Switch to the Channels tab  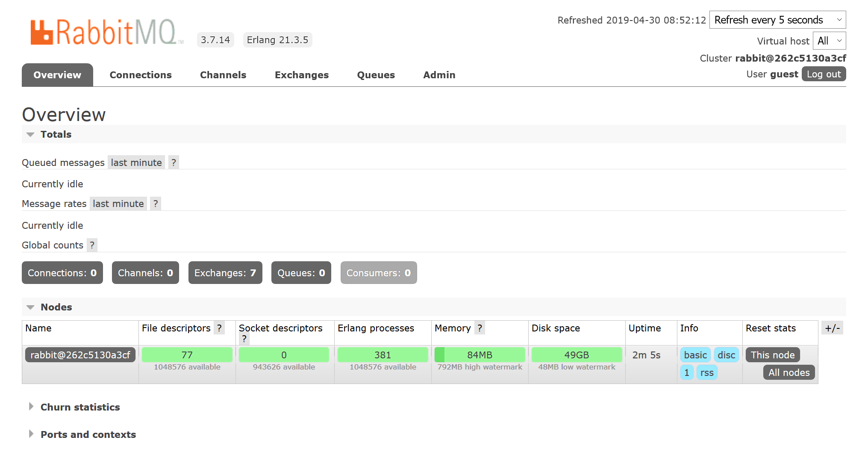[x=223, y=75]
